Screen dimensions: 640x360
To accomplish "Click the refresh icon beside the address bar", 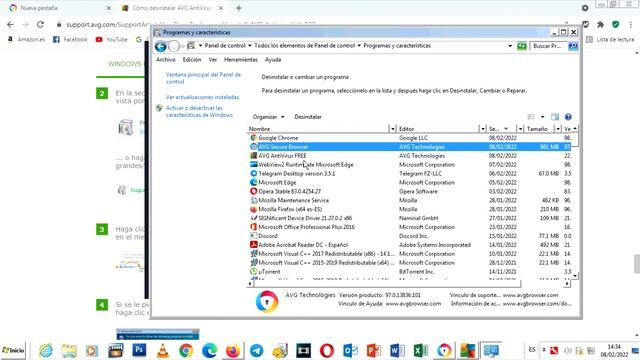I will [x=521, y=46].
